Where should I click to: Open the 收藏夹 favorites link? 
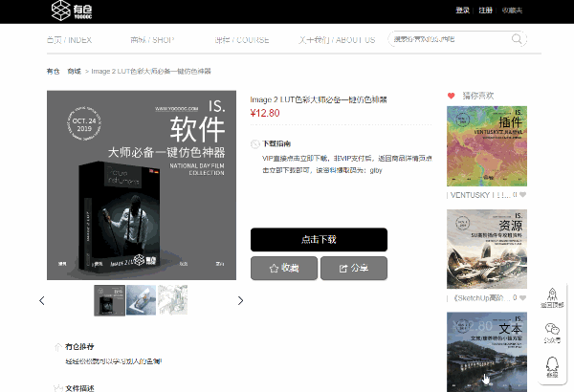pyautogui.click(x=512, y=11)
